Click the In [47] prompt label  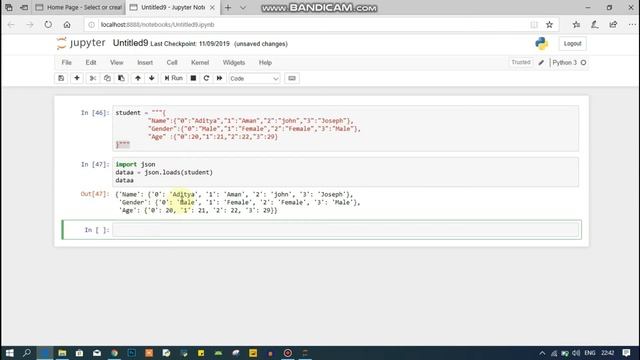point(95,164)
